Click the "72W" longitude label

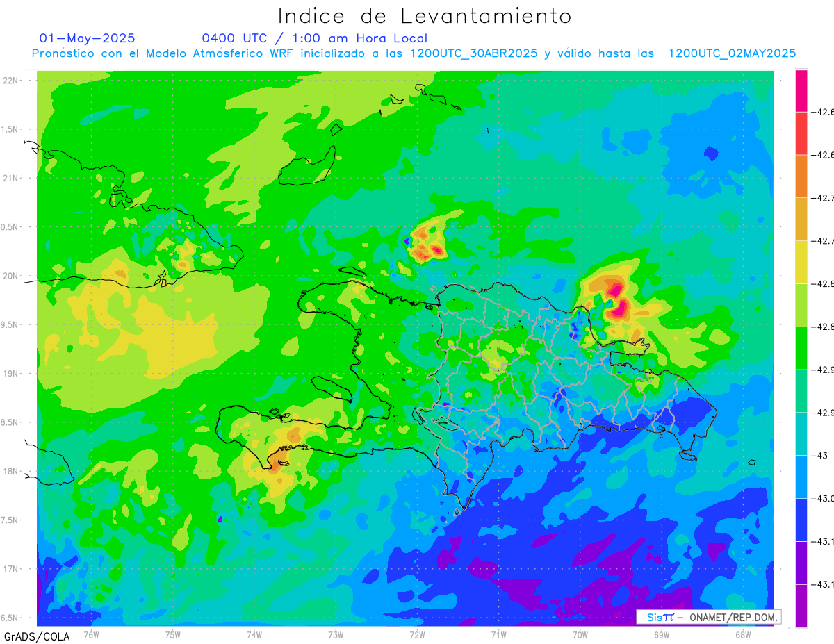coord(417,635)
